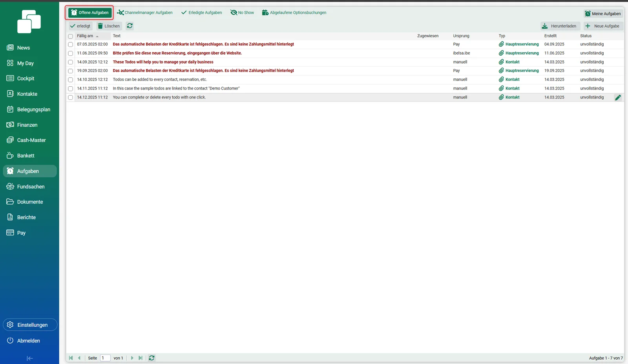Go to the last page of tasks
Screen dimensions: 628x364
coord(141,358)
